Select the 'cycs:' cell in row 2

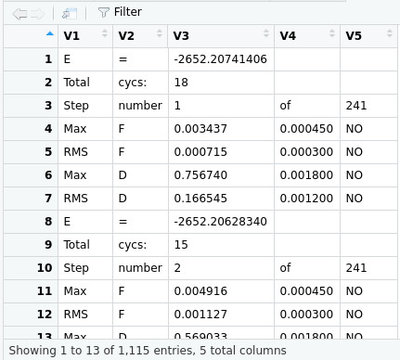[140, 82]
